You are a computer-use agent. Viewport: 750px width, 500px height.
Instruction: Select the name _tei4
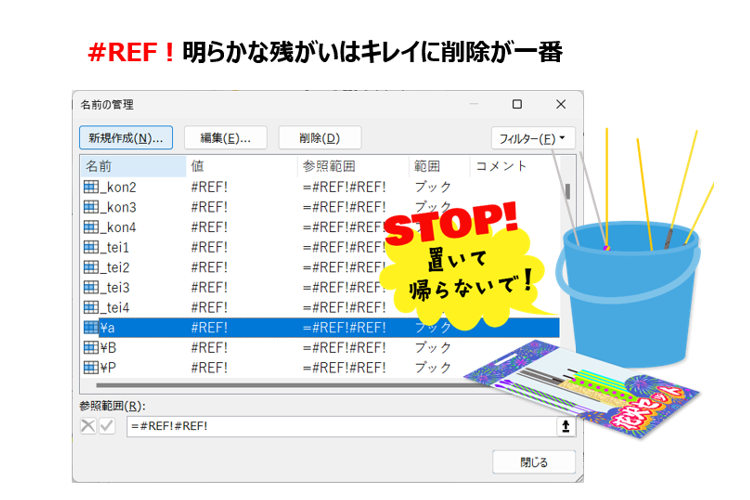tap(115, 308)
